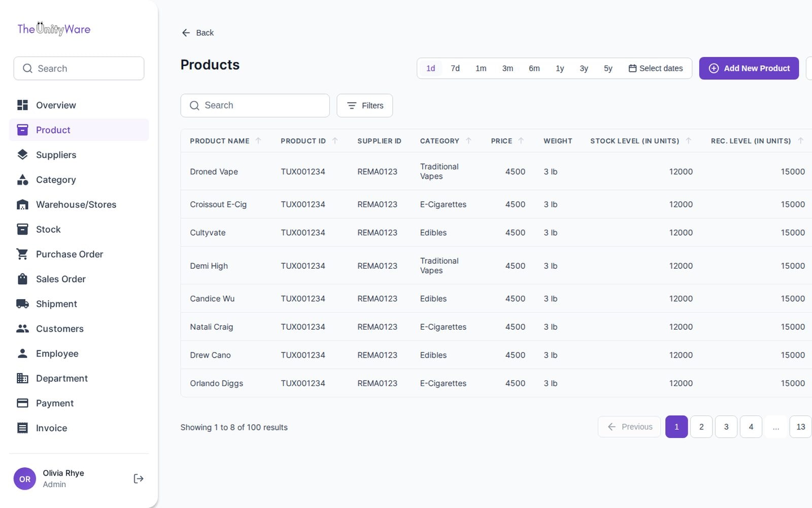Click the Stock box icon
This screenshot has width=812, height=508.
pyautogui.click(x=22, y=230)
